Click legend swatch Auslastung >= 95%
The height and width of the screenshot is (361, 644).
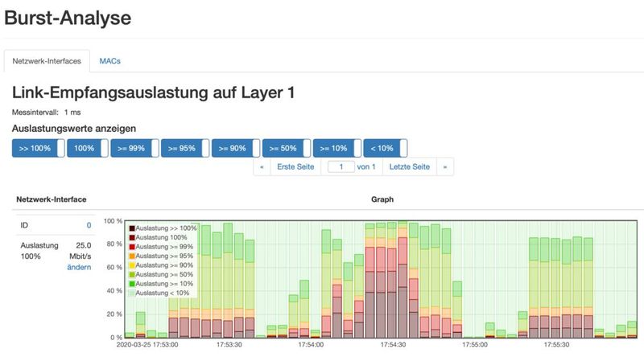tap(132, 256)
